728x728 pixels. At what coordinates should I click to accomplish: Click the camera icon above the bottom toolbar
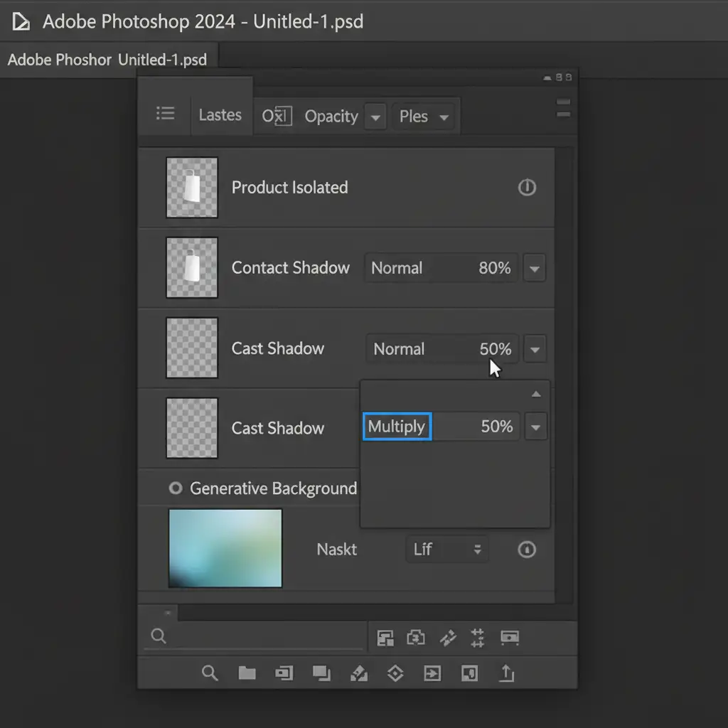click(x=415, y=638)
